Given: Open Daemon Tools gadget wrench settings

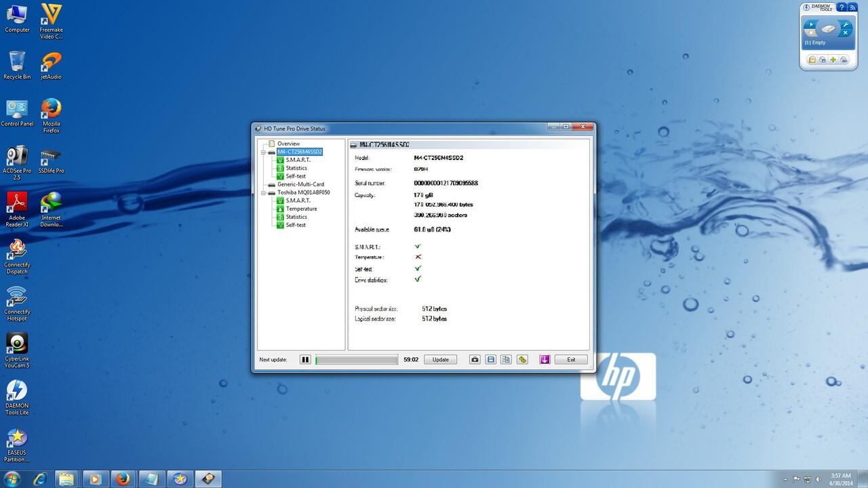Looking at the screenshot, I should [x=846, y=24].
